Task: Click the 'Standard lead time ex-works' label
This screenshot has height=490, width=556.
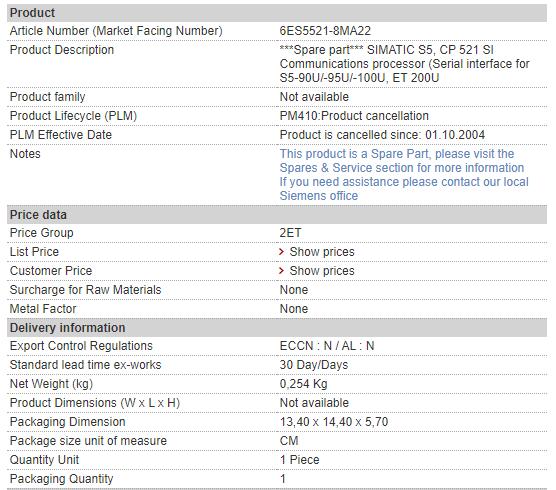Action: click(85, 365)
